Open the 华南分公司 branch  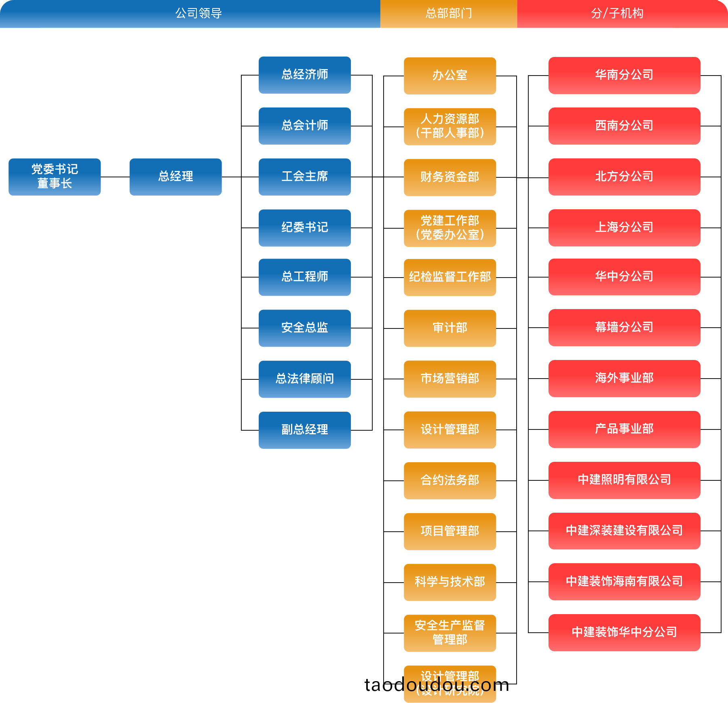click(624, 76)
